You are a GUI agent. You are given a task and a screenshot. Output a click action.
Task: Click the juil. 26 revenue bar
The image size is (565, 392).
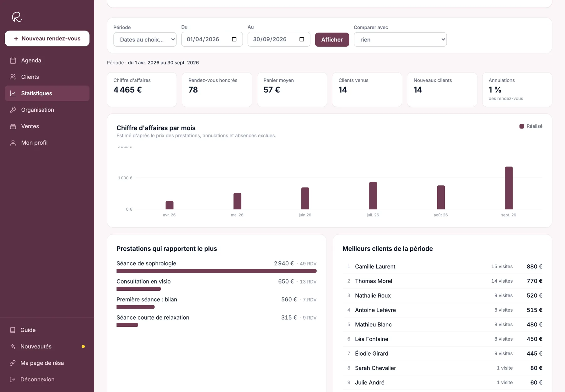[x=373, y=196]
